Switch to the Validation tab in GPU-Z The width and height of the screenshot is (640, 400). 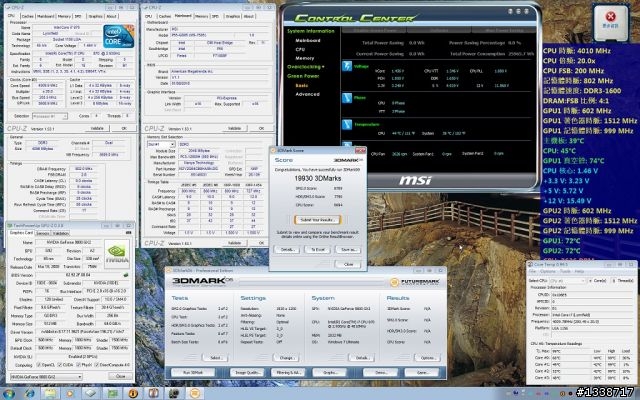tap(61, 233)
